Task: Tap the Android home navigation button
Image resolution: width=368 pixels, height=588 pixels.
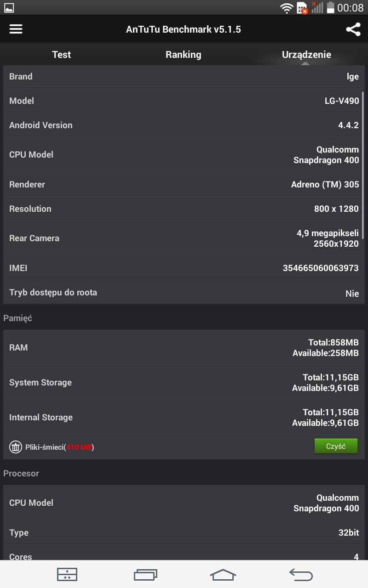Action: [223, 574]
